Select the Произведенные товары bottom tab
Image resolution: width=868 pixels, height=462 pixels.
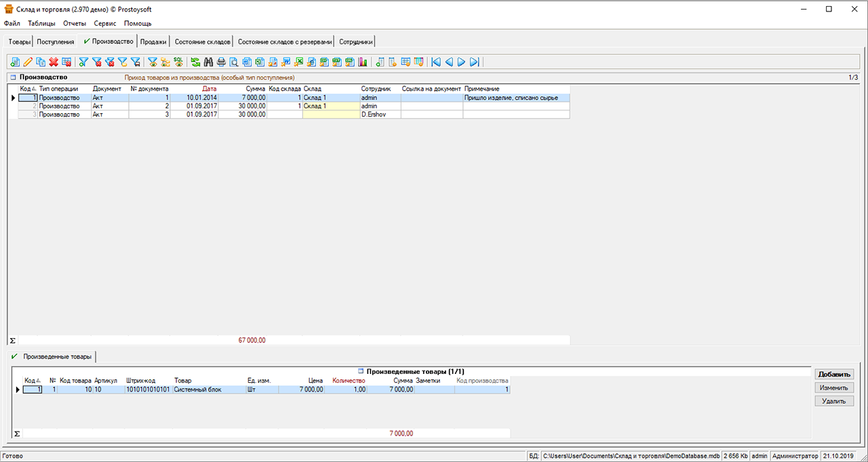[x=57, y=356]
